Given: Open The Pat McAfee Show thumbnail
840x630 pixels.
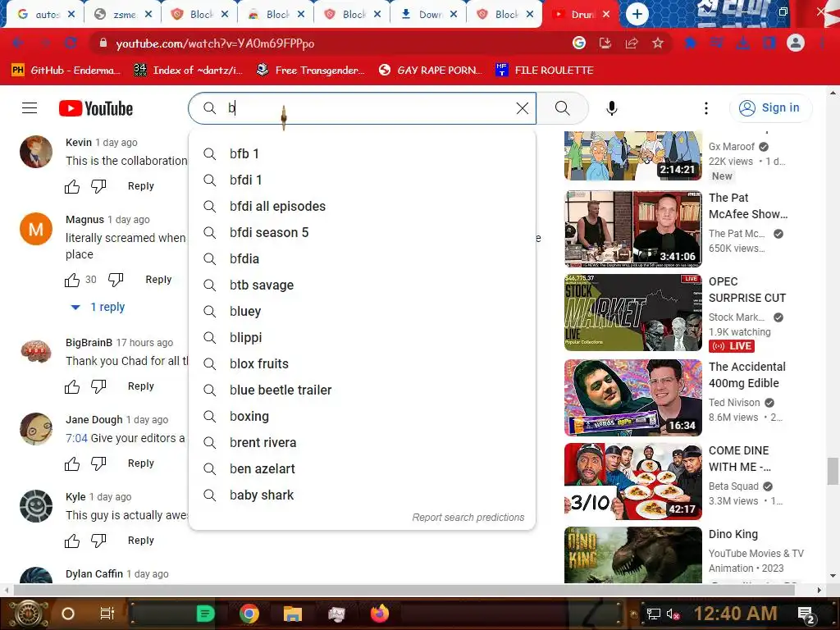Looking at the screenshot, I should pos(633,229).
